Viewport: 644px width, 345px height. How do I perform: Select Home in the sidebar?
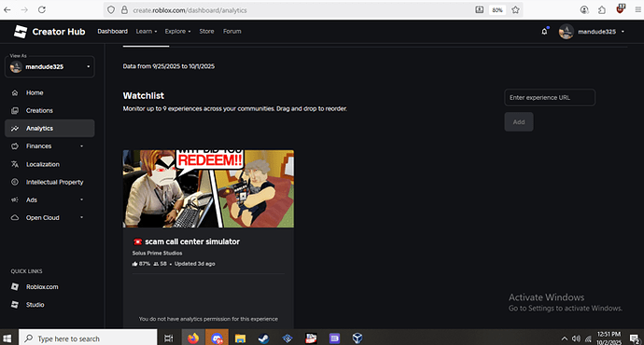[x=49, y=92]
